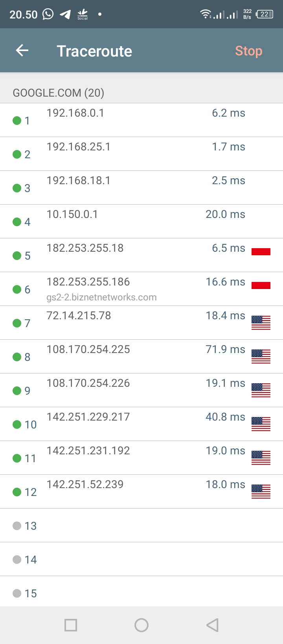Screen dimensions: 283x644
Task: Go to the Android home circle button
Action: [141, 625]
